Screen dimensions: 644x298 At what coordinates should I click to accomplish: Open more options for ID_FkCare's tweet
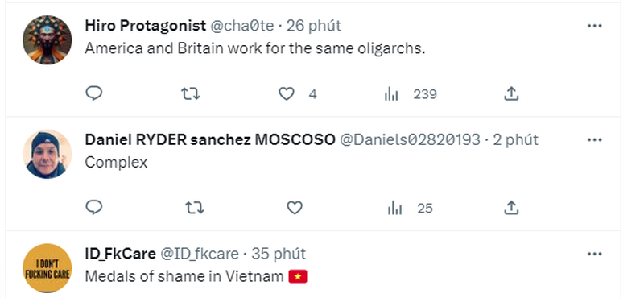(594, 254)
